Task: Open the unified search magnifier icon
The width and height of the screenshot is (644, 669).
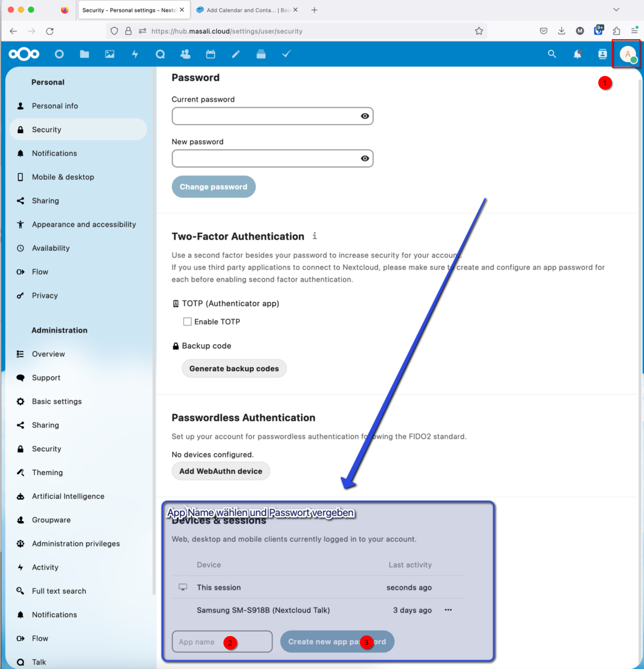Action: pyautogui.click(x=552, y=54)
